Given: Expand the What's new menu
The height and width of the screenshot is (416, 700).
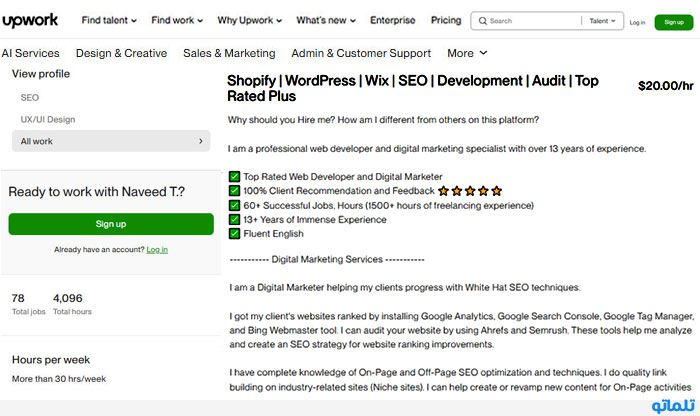Looking at the screenshot, I should coord(326,21).
